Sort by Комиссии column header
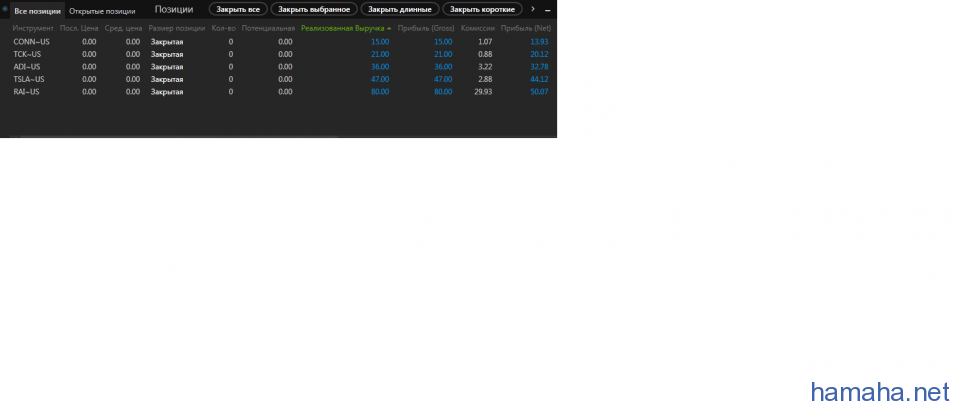Screen dimensions: 960x403 click(x=477, y=28)
